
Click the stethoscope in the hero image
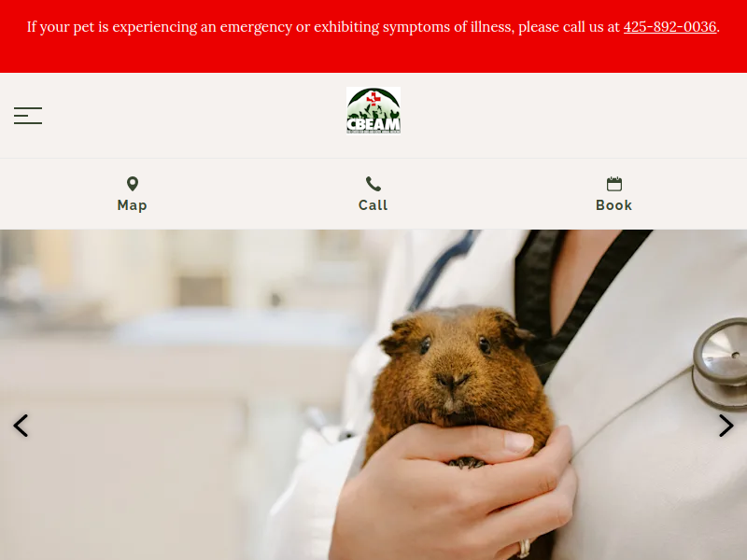point(720,363)
